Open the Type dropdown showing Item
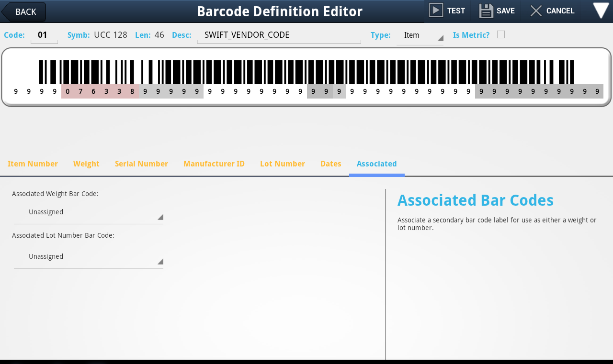Viewport: 613px width, 364px height. coord(420,35)
